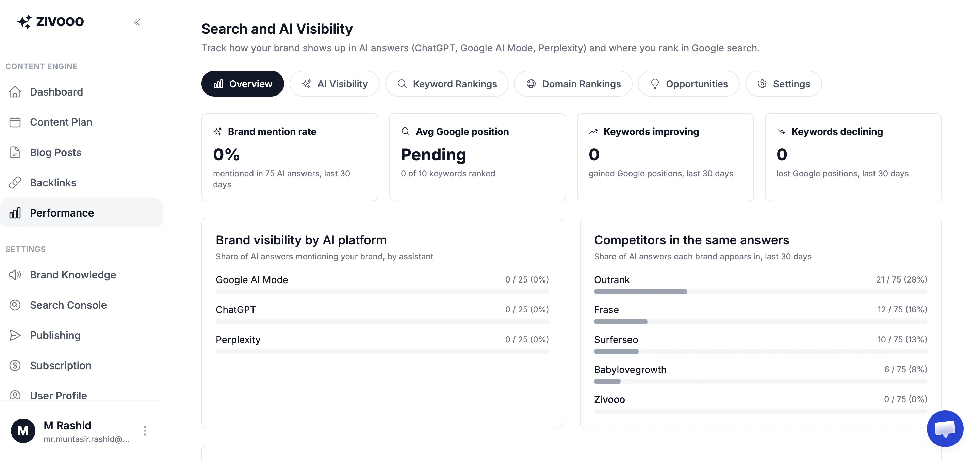Click the "Babylovegrowth" competitor name

tap(630, 370)
